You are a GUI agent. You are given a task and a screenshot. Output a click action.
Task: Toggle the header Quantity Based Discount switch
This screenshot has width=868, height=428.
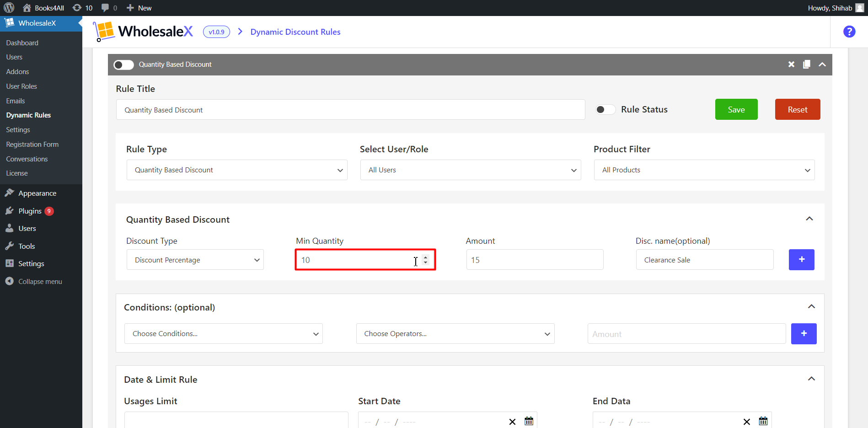(x=123, y=65)
